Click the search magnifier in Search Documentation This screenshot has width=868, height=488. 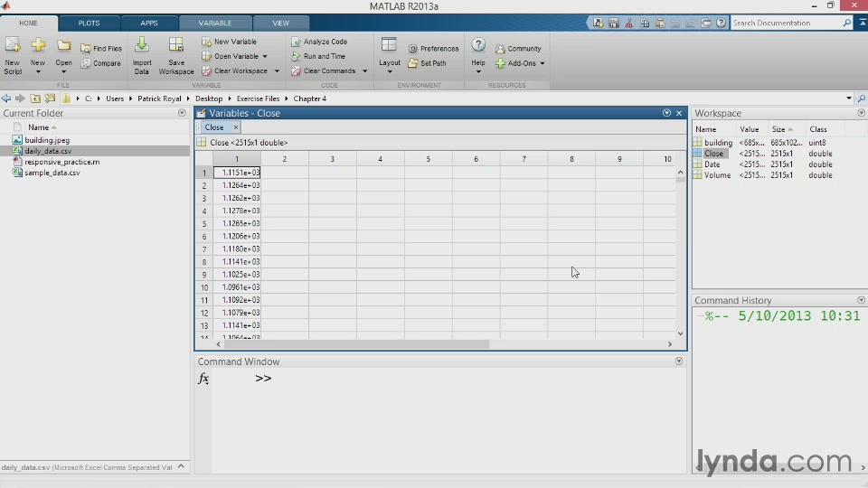[847, 23]
